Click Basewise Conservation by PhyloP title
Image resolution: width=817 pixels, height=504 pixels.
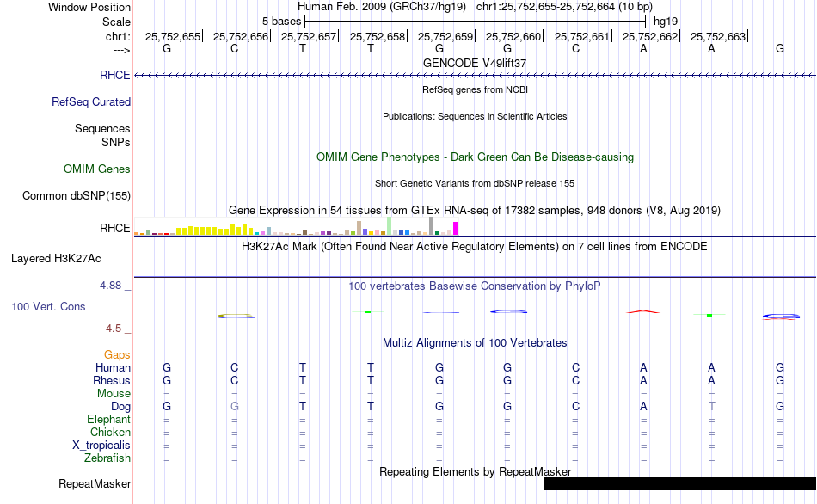[x=475, y=286]
